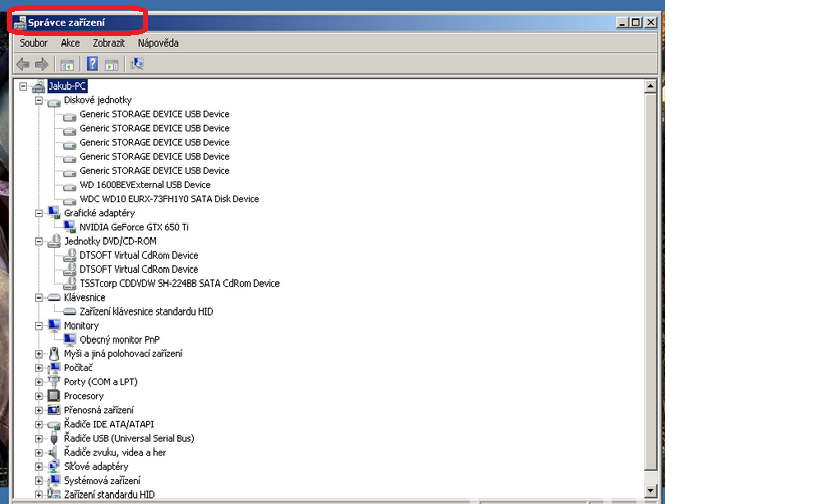Click the Back arrow toolbar icon

(x=23, y=64)
